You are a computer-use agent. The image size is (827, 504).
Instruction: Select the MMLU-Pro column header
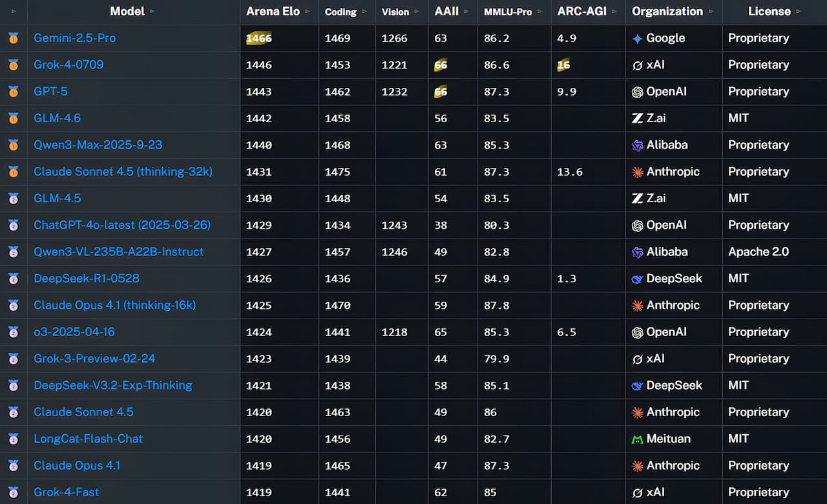pyautogui.click(x=510, y=12)
